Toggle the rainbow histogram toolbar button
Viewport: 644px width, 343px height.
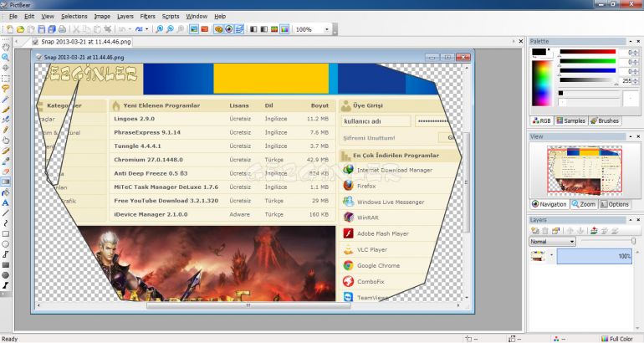(x=284, y=29)
